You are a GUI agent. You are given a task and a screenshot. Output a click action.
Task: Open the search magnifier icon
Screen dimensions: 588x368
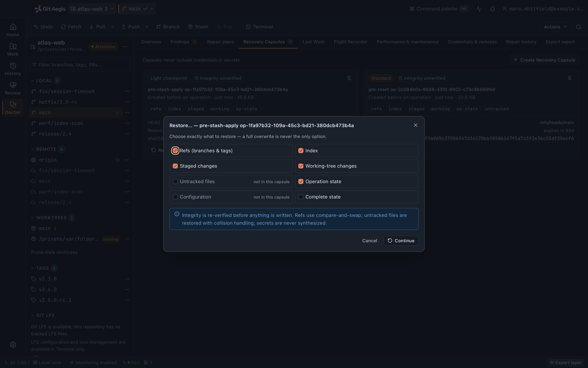(579, 27)
